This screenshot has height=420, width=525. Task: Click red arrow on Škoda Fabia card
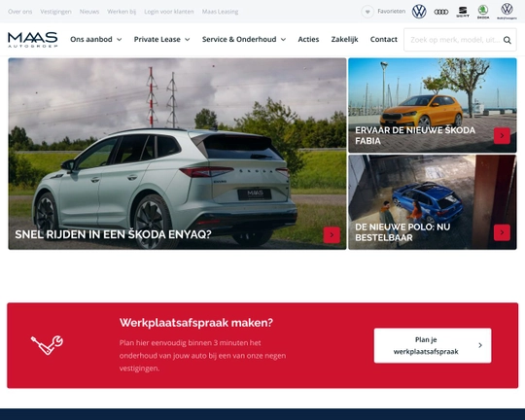tap(502, 136)
